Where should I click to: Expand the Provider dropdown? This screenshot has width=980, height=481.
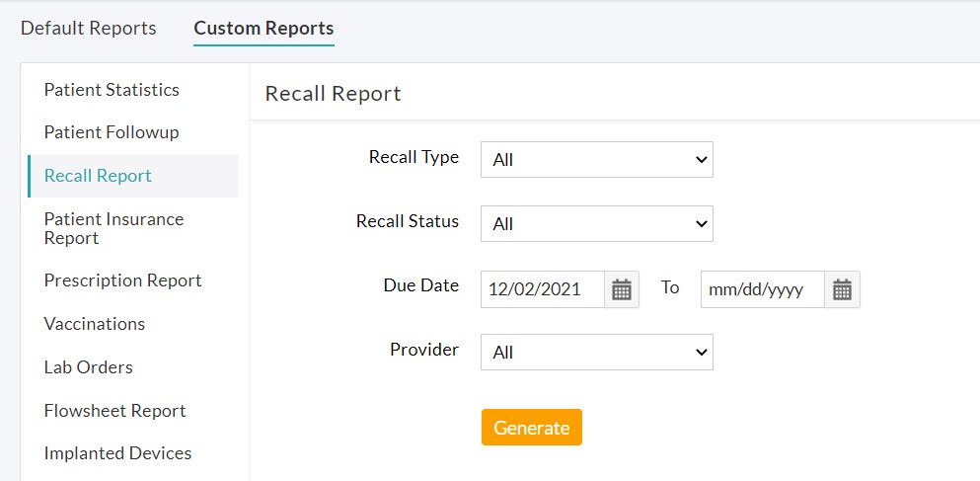click(x=597, y=353)
